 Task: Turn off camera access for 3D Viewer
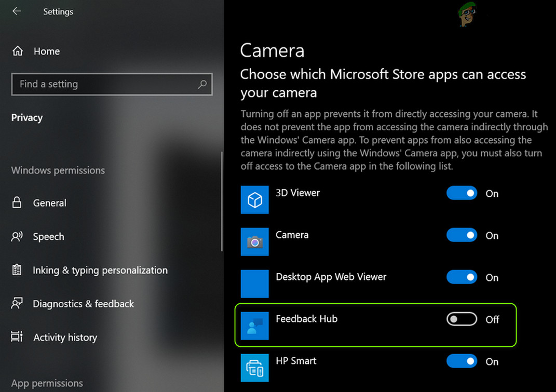[462, 193]
